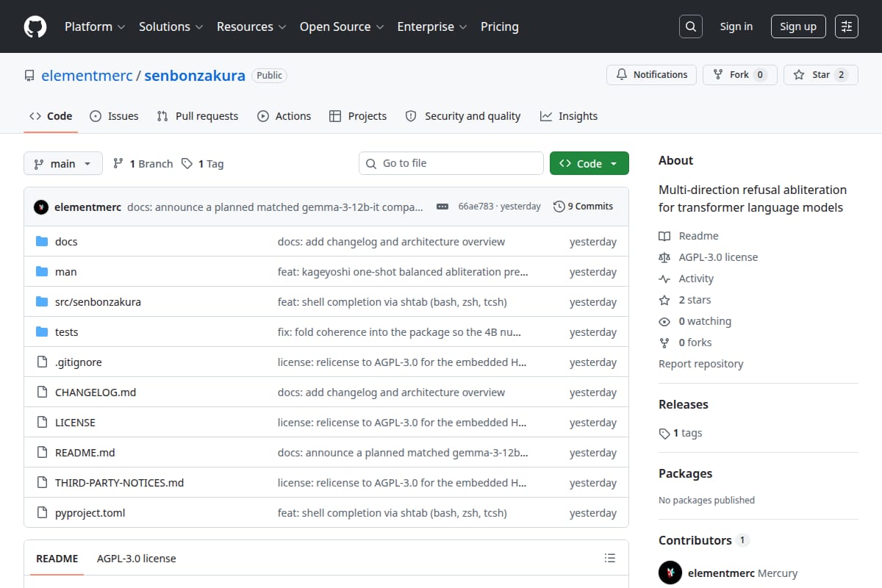
Task: Click the README.md file icon
Action: [42, 453]
